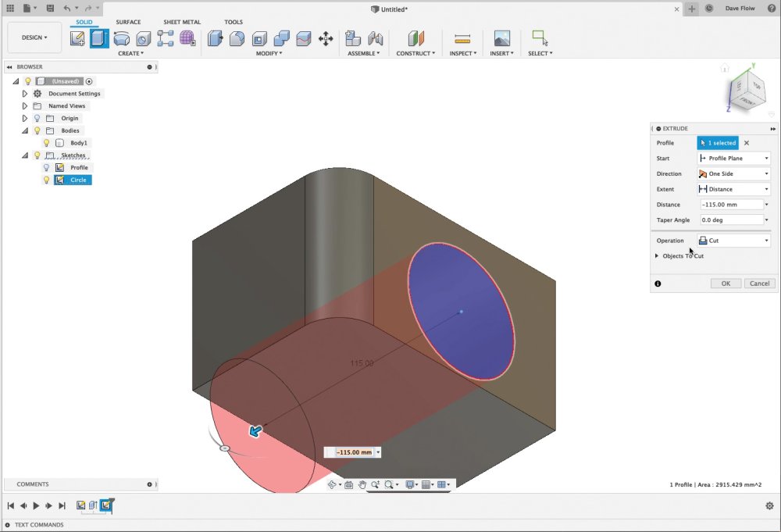The height and width of the screenshot is (532, 781).
Task: Click the Extrude tool icon in toolbar
Action: 99,38
